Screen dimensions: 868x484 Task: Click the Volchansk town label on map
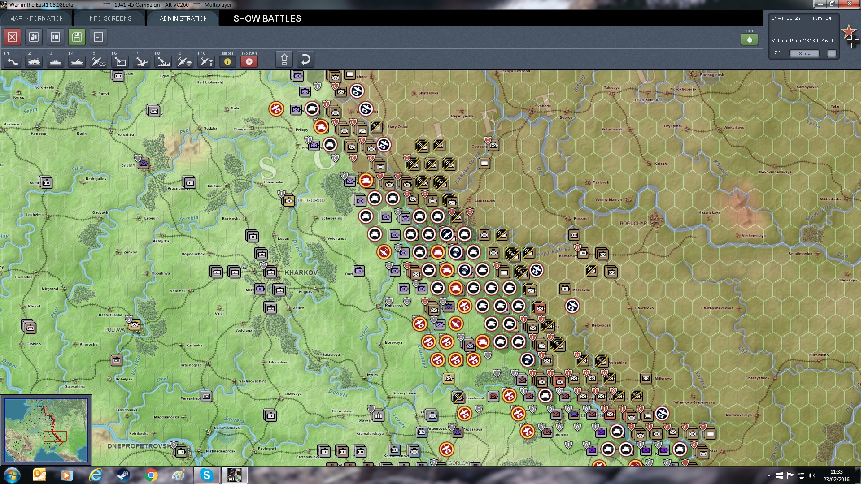coord(336,238)
